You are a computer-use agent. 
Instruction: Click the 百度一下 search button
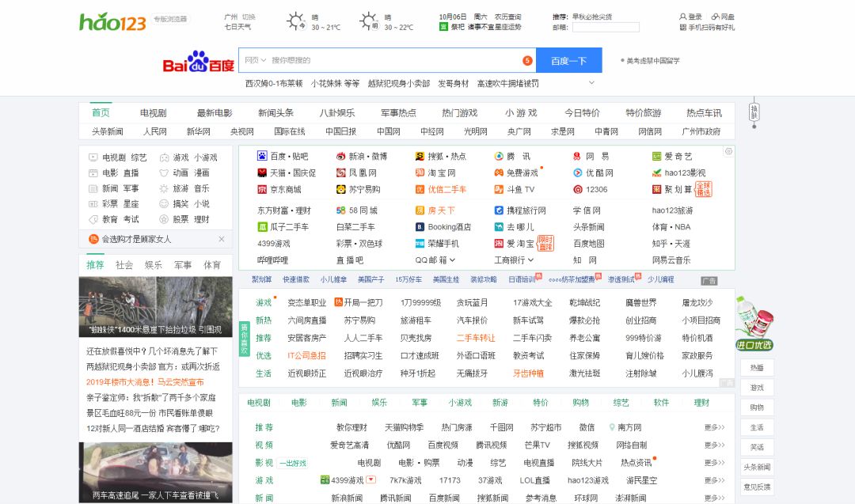point(568,60)
